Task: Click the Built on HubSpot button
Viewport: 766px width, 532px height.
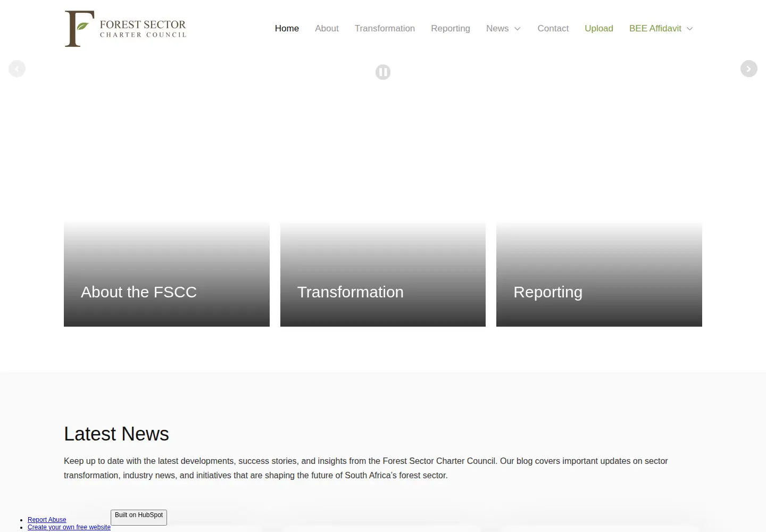Action: click(139, 518)
